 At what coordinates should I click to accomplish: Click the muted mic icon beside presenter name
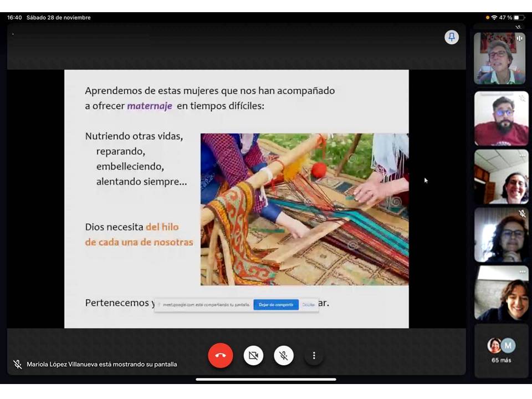[x=18, y=364]
